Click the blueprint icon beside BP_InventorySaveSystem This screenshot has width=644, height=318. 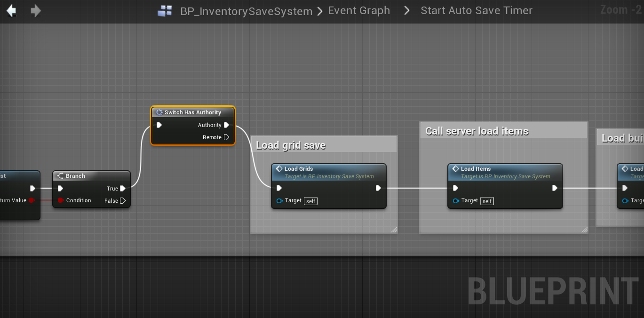[165, 11]
